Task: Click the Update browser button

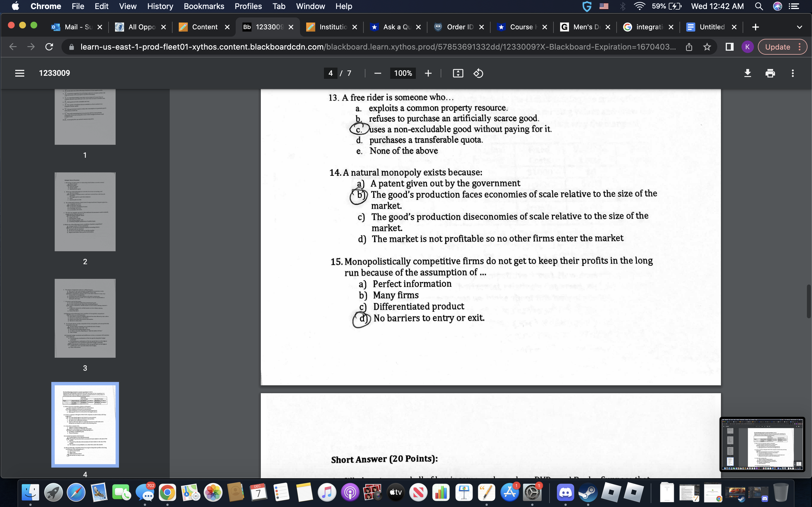Action: pyautogui.click(x=778, y=46)
